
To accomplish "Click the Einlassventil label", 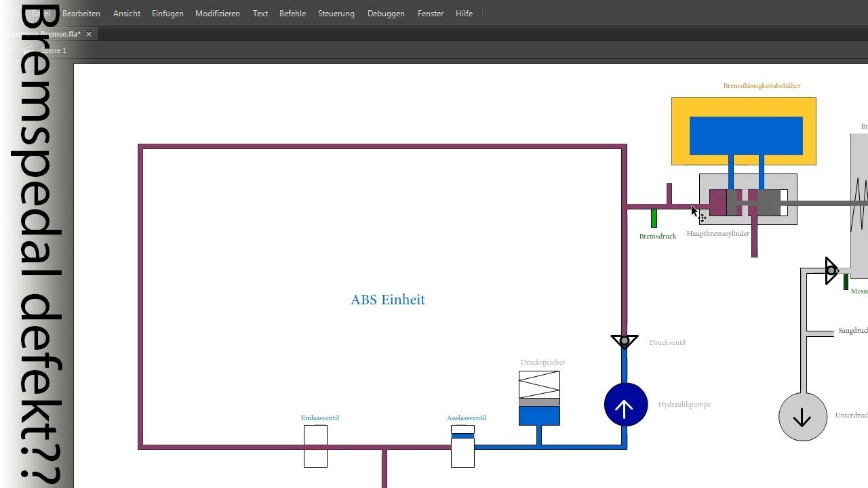I will 320,418.
